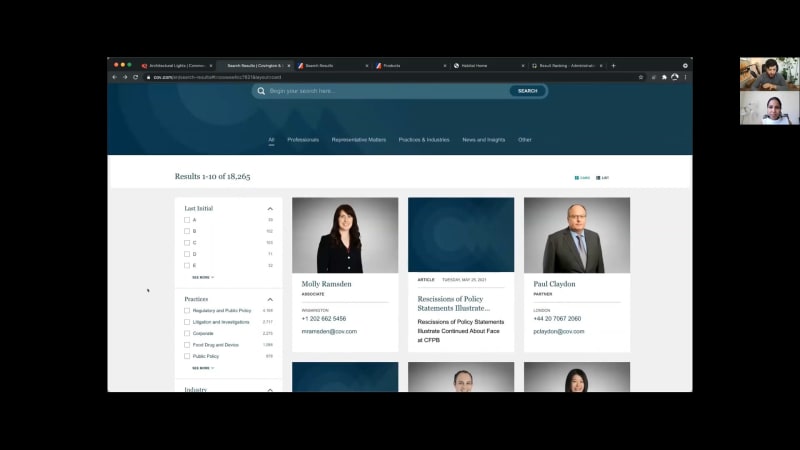The image size is (800, 450).
Task: Open the News and Insights tab
Action: point(483,140)
